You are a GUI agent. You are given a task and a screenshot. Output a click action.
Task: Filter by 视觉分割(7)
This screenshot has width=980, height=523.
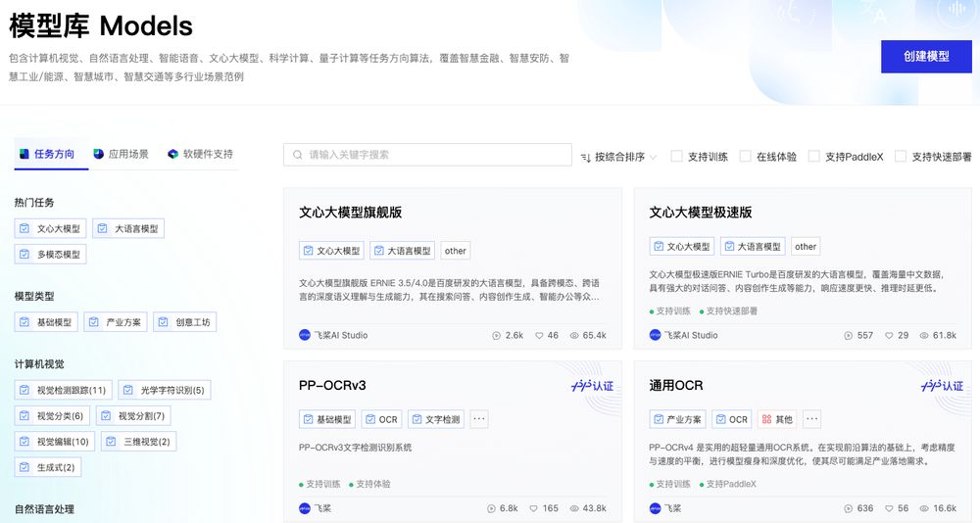click(x=133, y=415)
